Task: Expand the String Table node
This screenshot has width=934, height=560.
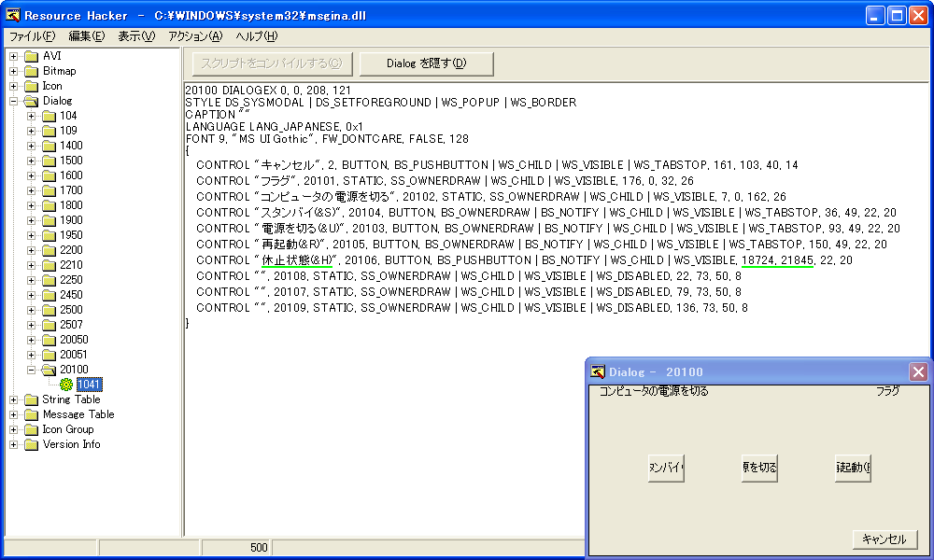Action: click(14, 399)
